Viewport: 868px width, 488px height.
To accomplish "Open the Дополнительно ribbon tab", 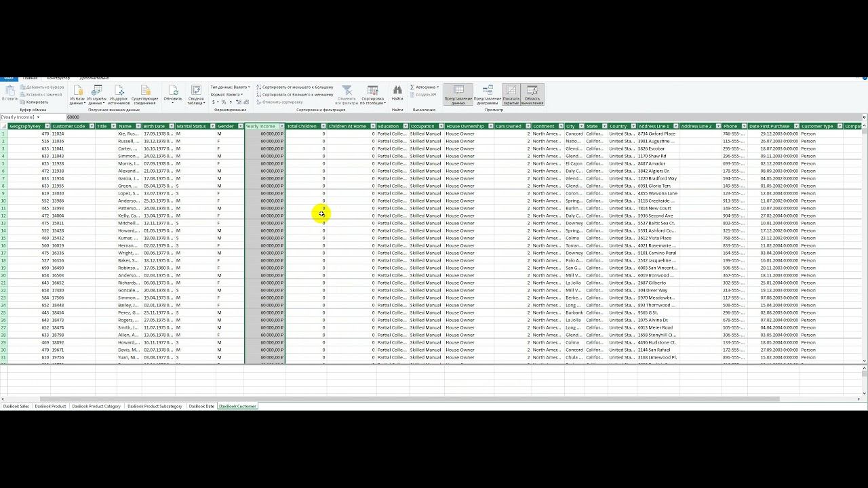I will click(x=94, y=79).
